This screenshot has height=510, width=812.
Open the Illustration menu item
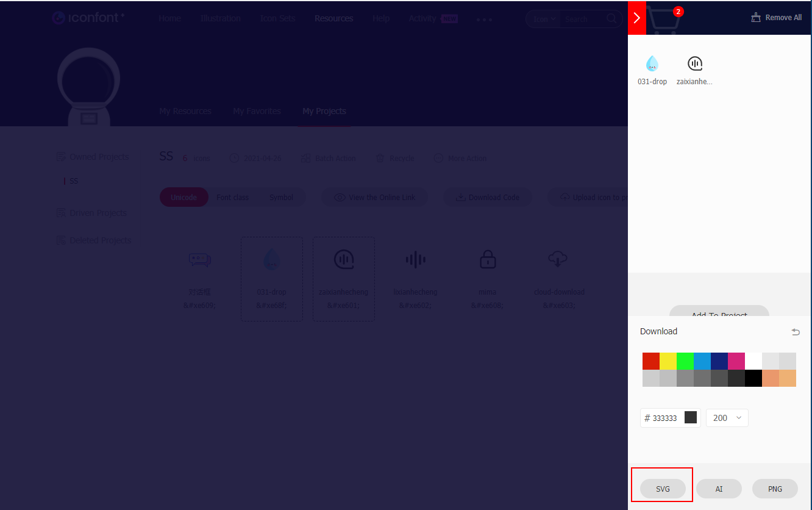click(220, 18)
